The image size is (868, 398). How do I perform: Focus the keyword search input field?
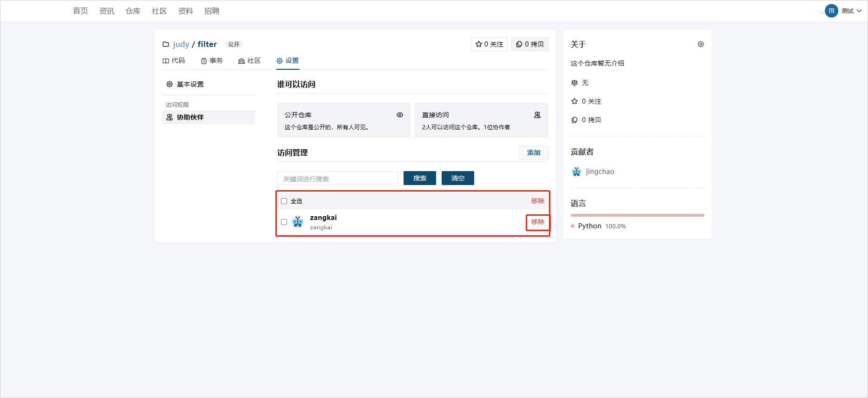337,179
